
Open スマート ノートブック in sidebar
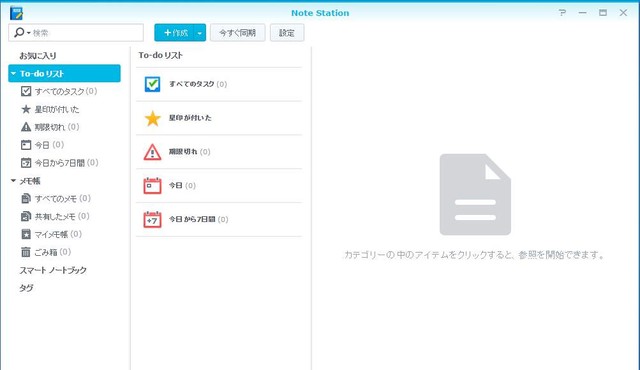53,270
